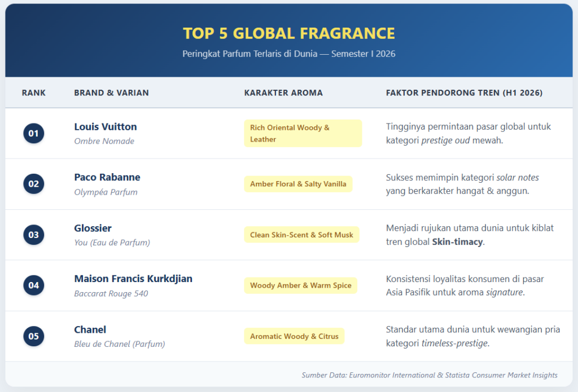Click the Chanel brand name
The image size is (578, 392).
[x=90, y=329]
